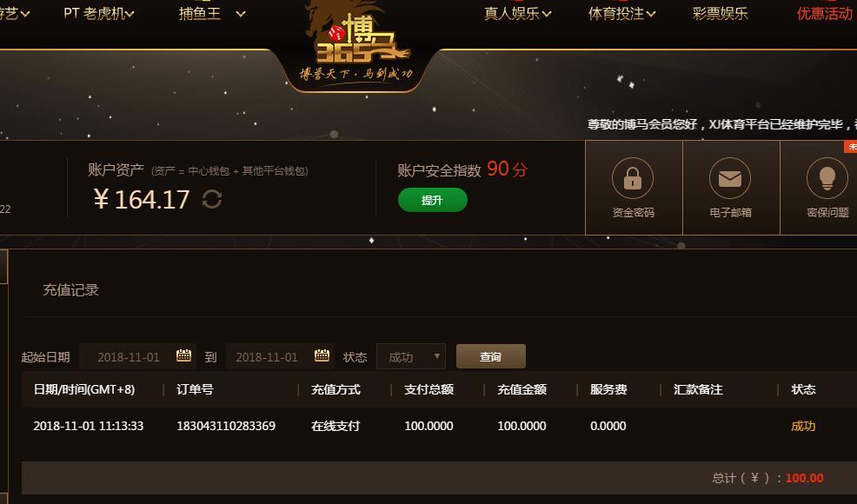Expand the PT 老虎机 menu
857x504 pixels.
click(99, 13)
